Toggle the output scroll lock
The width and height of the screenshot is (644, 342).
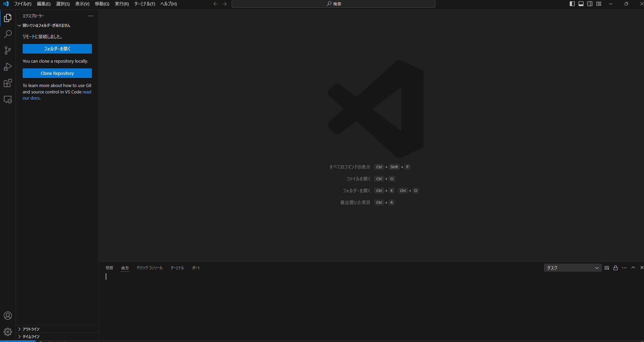(x=616, y=268)
